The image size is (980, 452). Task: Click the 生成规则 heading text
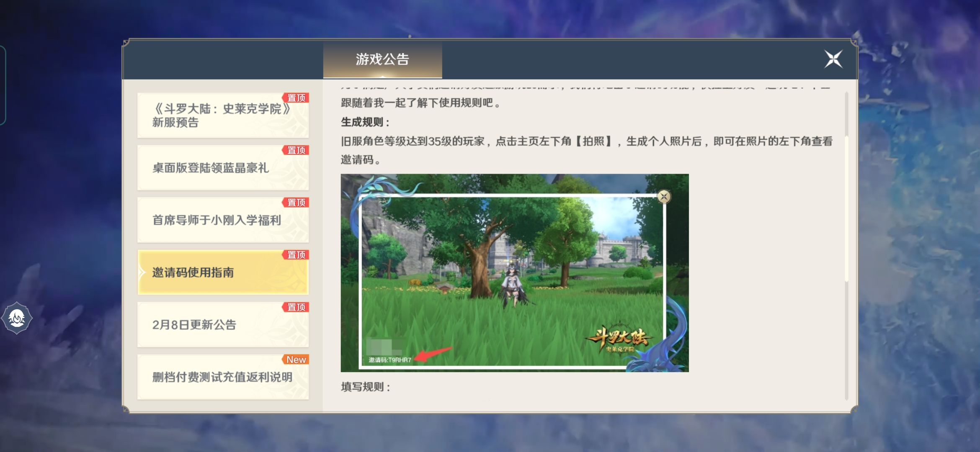coord(365,122)
